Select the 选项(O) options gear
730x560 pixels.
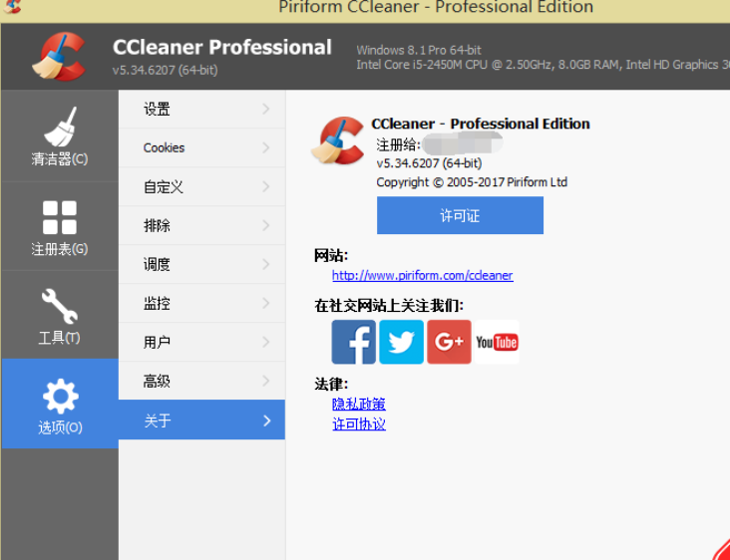pyautogui.click(x=60, y=404)
